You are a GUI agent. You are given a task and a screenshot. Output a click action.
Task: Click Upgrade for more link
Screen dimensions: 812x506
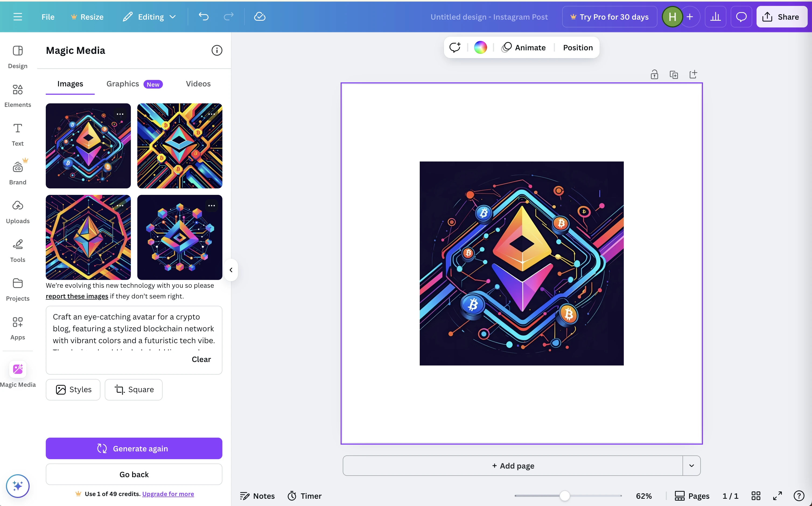pos(168,494)
